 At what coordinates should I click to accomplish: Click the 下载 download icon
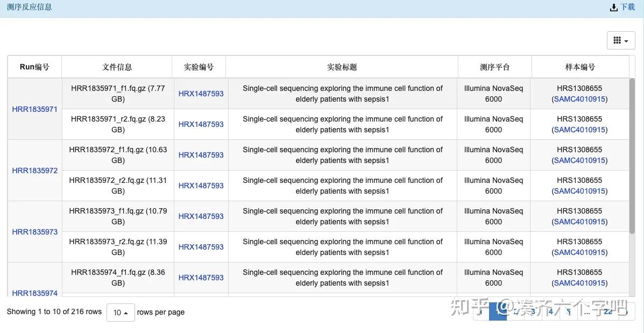[613, 6]
